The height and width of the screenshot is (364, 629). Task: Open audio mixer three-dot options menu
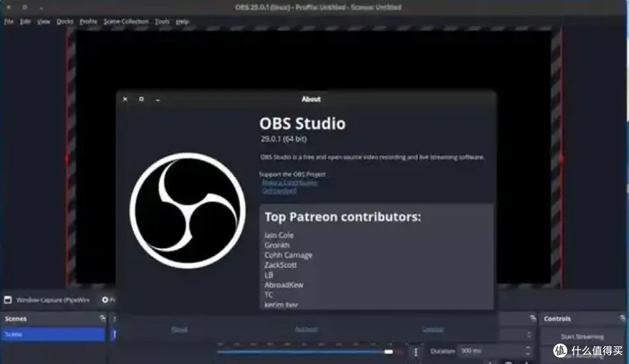click(x=416, y=352)
